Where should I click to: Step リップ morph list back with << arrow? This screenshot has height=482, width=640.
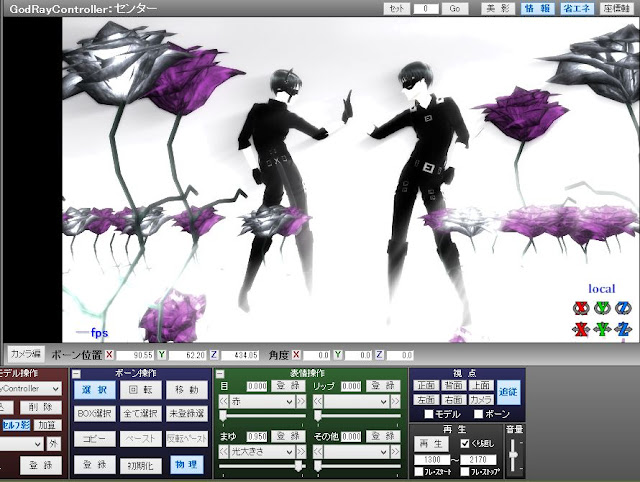coord(318,402)
